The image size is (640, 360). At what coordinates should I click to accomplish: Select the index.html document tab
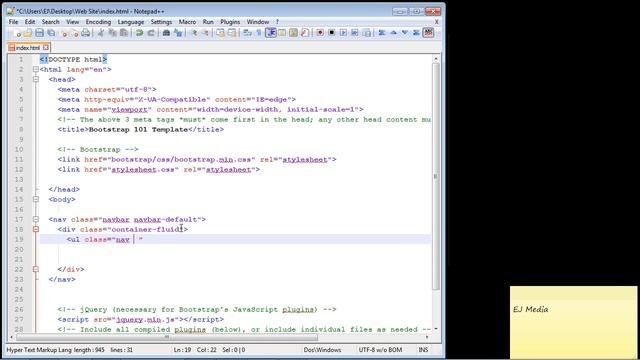pyautogui.click(x=28, y=48)
